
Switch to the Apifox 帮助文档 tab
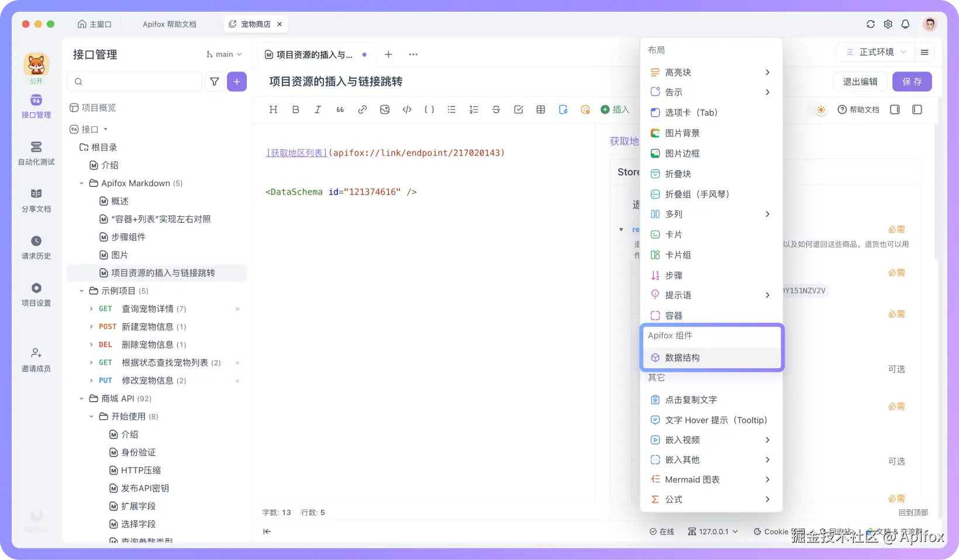tap(170, 24)
